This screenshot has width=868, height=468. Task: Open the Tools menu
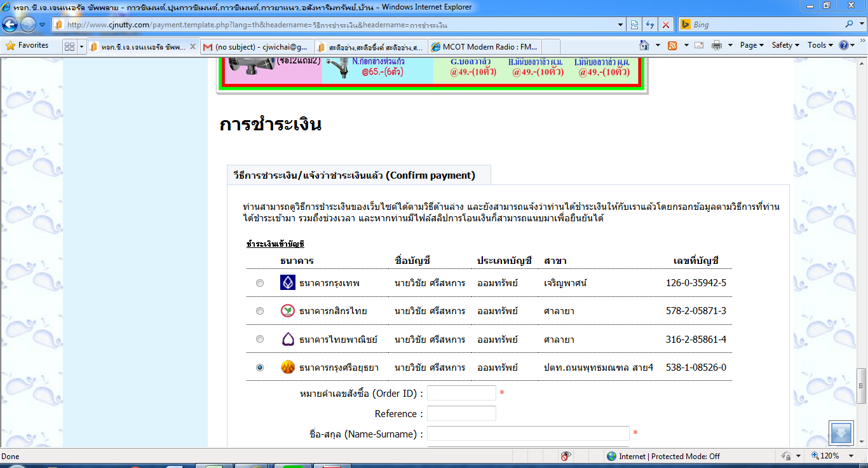[x=820, y=45]
